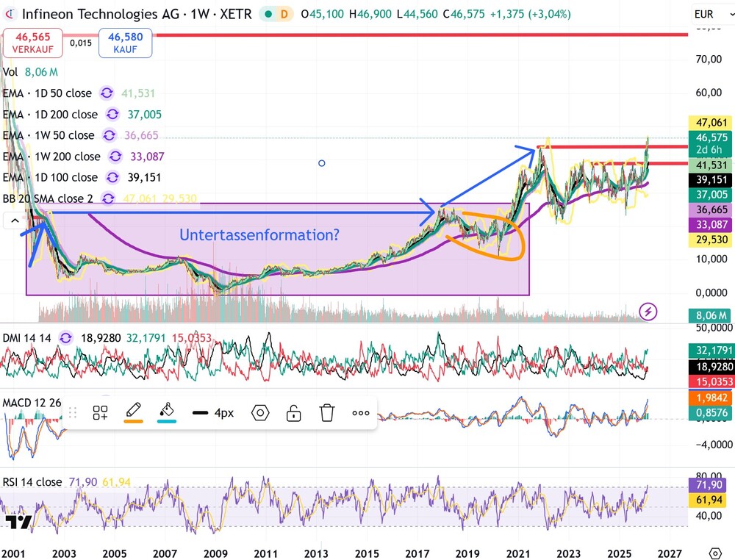Open chart settings gear at bottom right
Viewport: 735px width, 560px height.
click(x=715, y=553)
